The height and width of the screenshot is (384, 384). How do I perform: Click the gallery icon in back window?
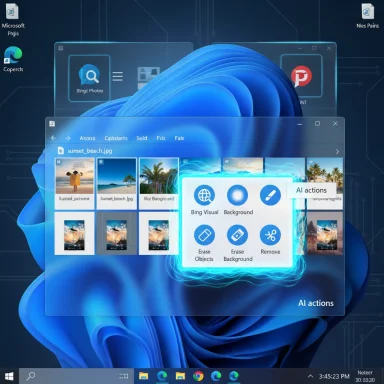148,76
